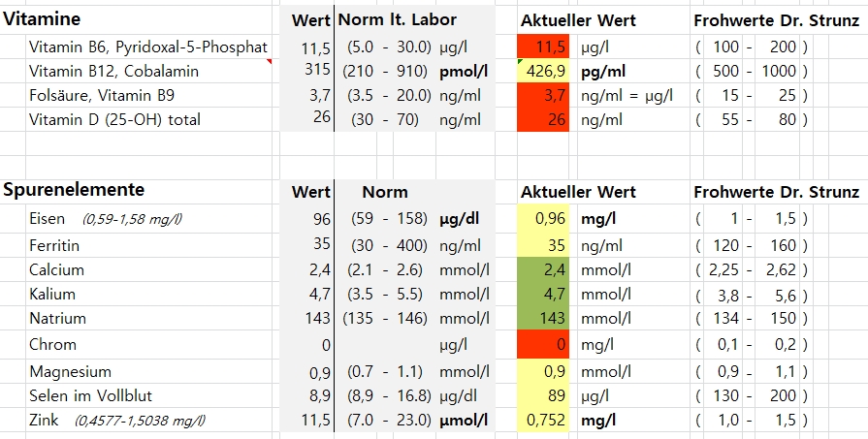This screenshot has height=439, width=868.
Task: Click the Eisen lab value 96 cell
Action: tap(307, 219)
